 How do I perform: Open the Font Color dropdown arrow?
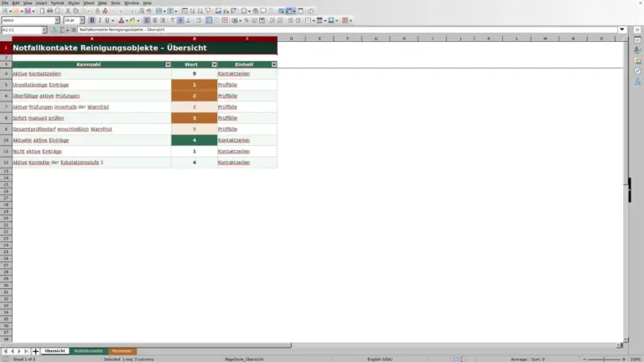(127, 20)
